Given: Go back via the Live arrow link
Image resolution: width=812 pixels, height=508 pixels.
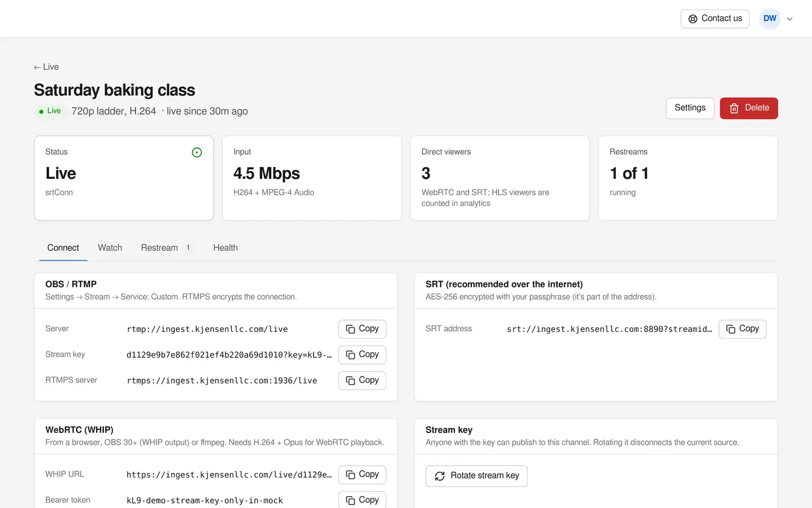Looking at the screenshot, I should click(46, 67).
